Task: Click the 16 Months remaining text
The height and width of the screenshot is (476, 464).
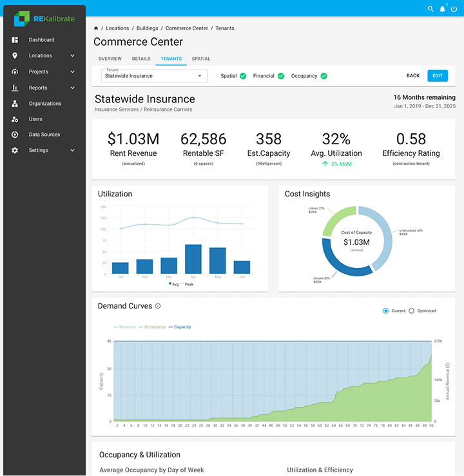Action: [x=425, y=97]
